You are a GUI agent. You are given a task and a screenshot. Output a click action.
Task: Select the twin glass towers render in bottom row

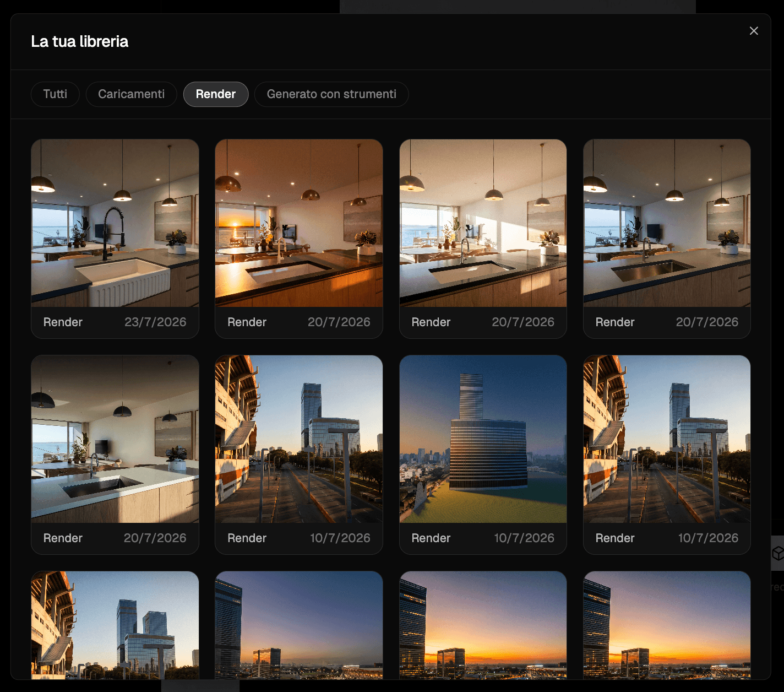point(115,625)
